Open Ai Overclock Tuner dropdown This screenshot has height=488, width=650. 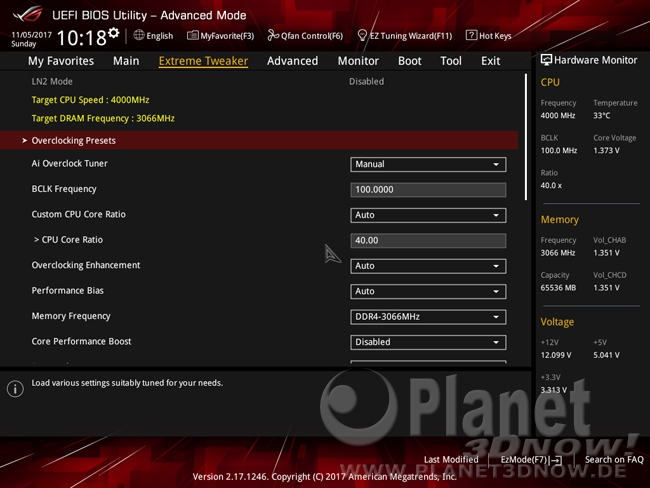[x=428, y=164]
